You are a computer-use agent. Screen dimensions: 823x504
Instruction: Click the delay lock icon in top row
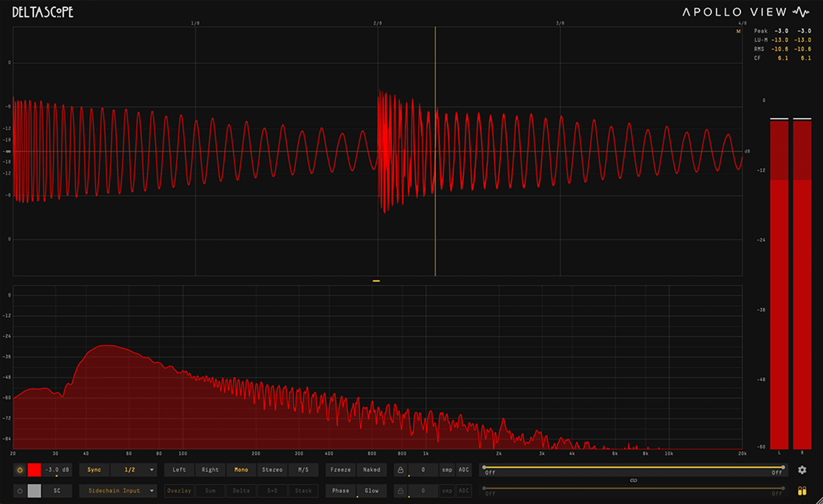pos(400,470)
